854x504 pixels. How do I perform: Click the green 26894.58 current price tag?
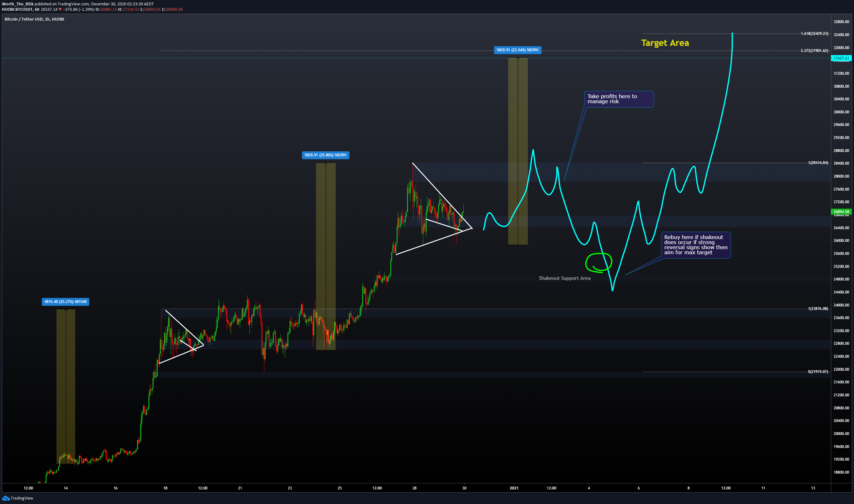pos(841,211)
